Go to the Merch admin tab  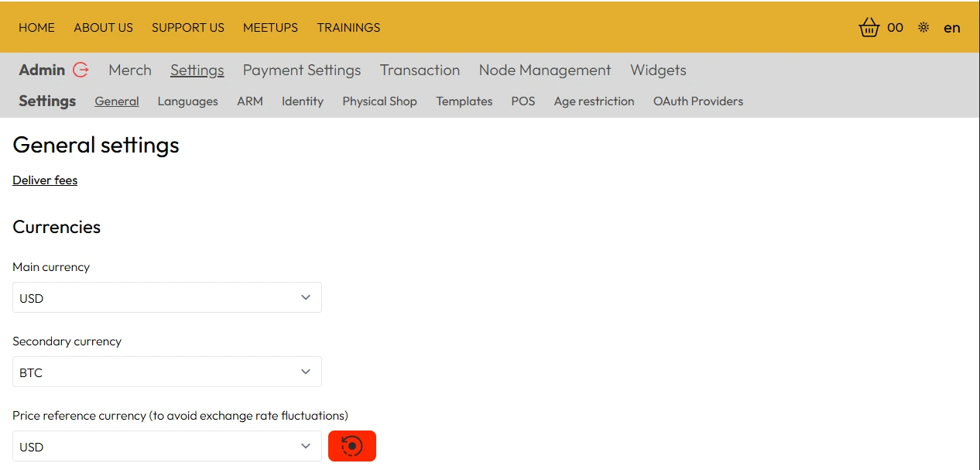point(130,70)
